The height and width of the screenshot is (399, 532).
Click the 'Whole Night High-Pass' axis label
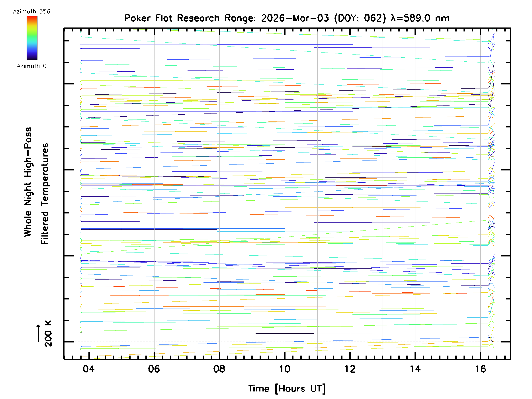coord(28,182)
